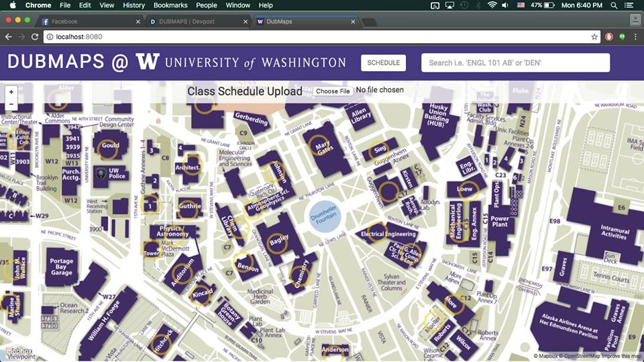
Task: Select the Electrical Engineering marker circle
Action: [x=377, y=232]
